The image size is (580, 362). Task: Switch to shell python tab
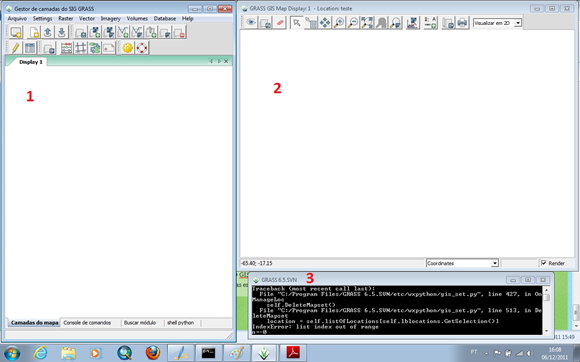181,322
